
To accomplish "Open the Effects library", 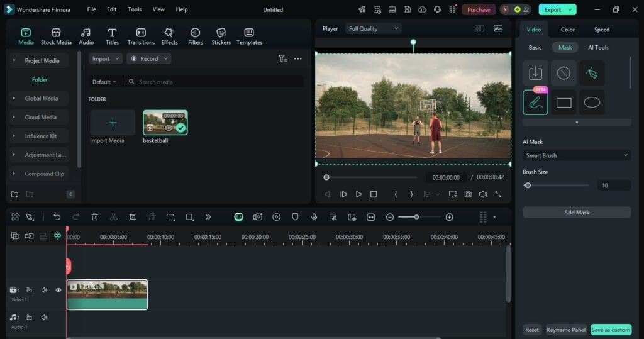I will 169,36.
